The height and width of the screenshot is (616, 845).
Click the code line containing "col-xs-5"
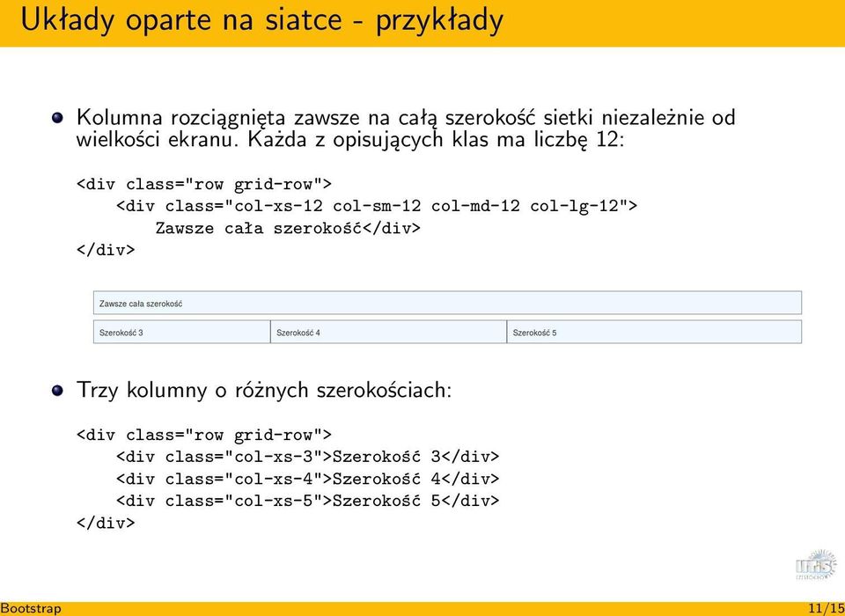308,502
